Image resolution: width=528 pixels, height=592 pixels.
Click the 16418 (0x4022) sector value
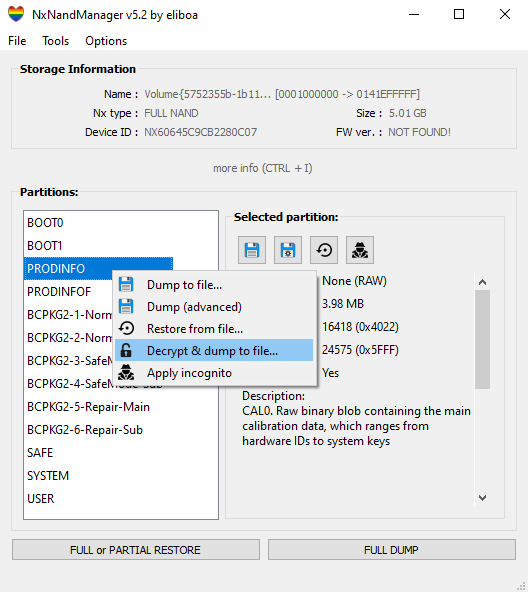coord(360,327)
